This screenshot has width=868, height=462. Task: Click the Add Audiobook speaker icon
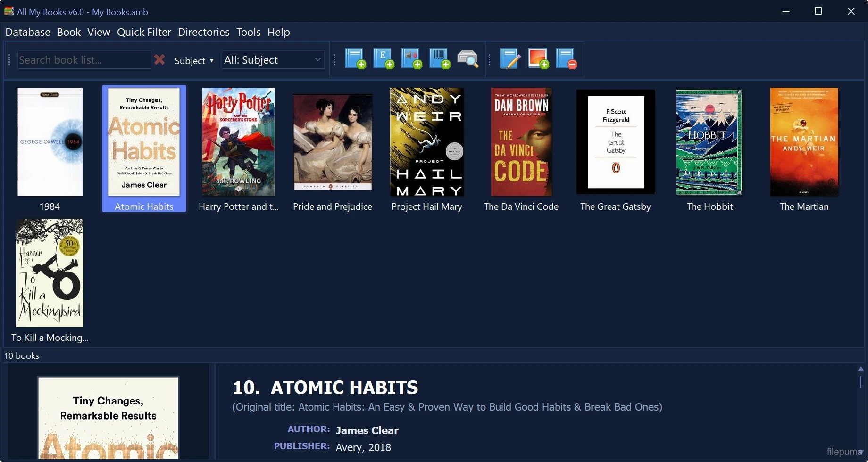point(411,59)
